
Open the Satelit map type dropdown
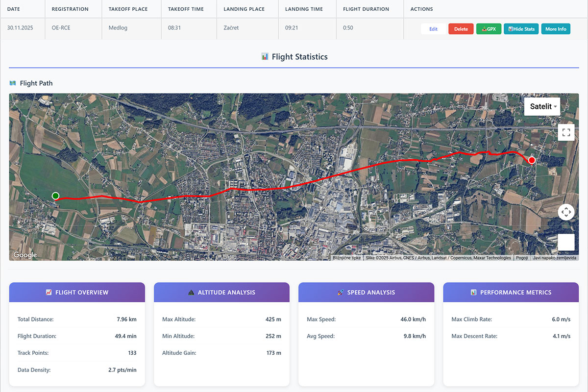tap(542, 106)
